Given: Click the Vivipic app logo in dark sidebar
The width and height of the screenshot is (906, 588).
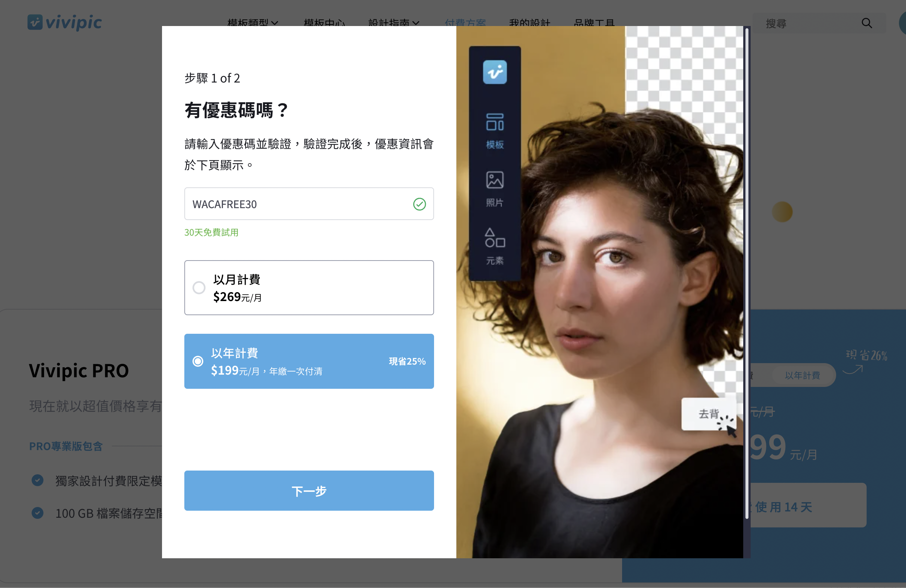Looking at the screenshot, I should 495,72.
